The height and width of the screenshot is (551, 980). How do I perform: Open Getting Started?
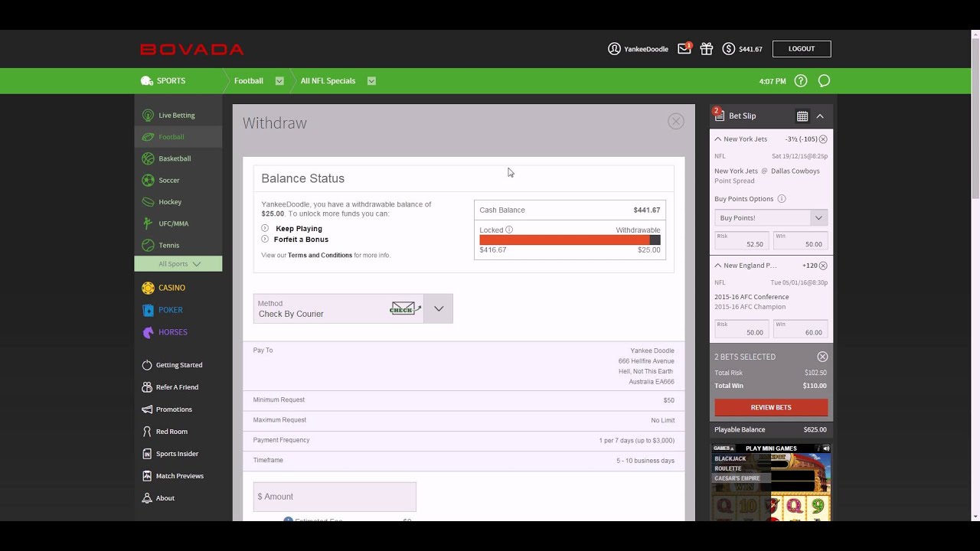tap(178, 365)
